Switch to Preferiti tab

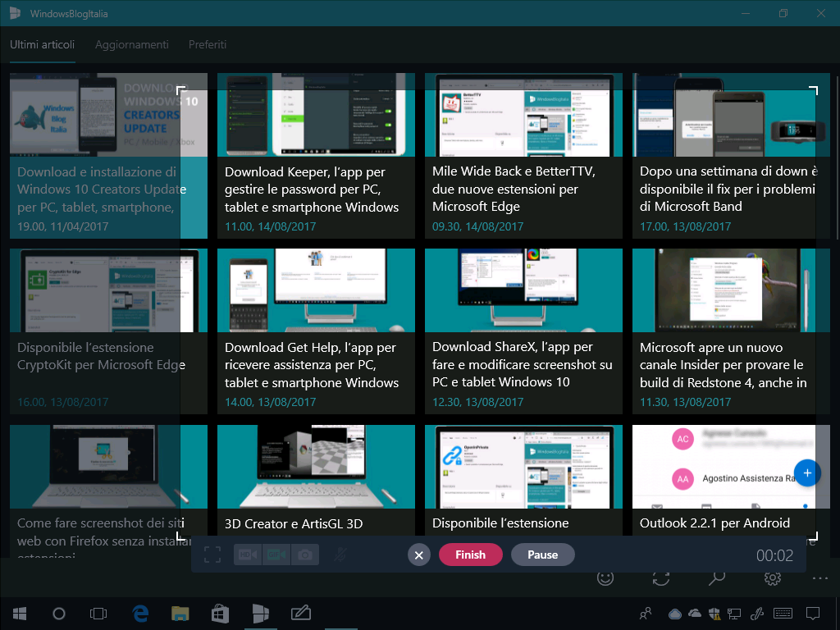pos(208,44)
